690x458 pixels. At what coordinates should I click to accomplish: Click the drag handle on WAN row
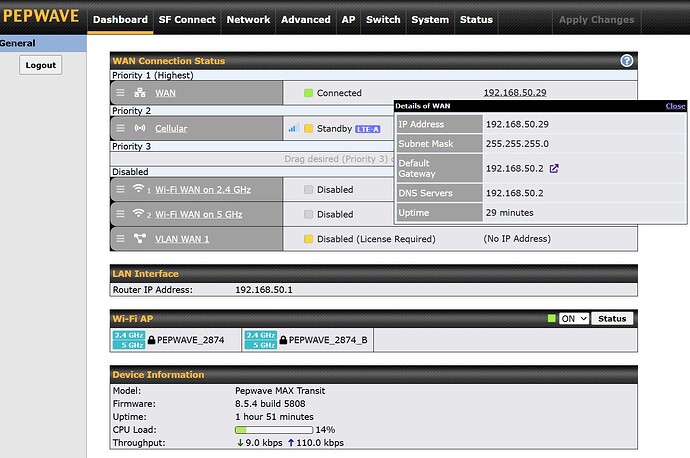(x=120, y=93)
